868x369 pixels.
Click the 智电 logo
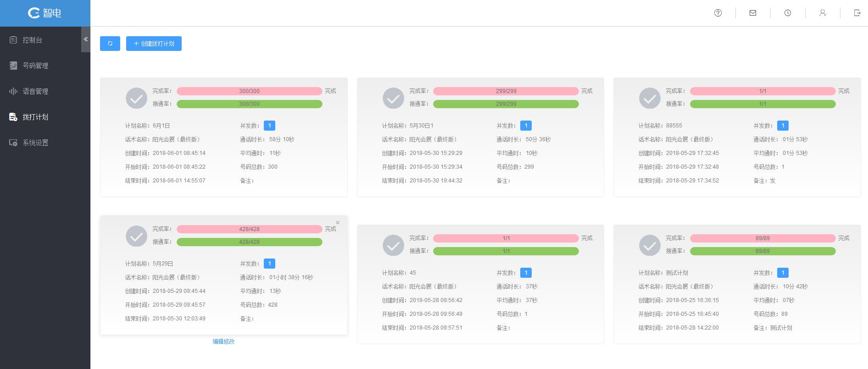[x=45, y=13]
